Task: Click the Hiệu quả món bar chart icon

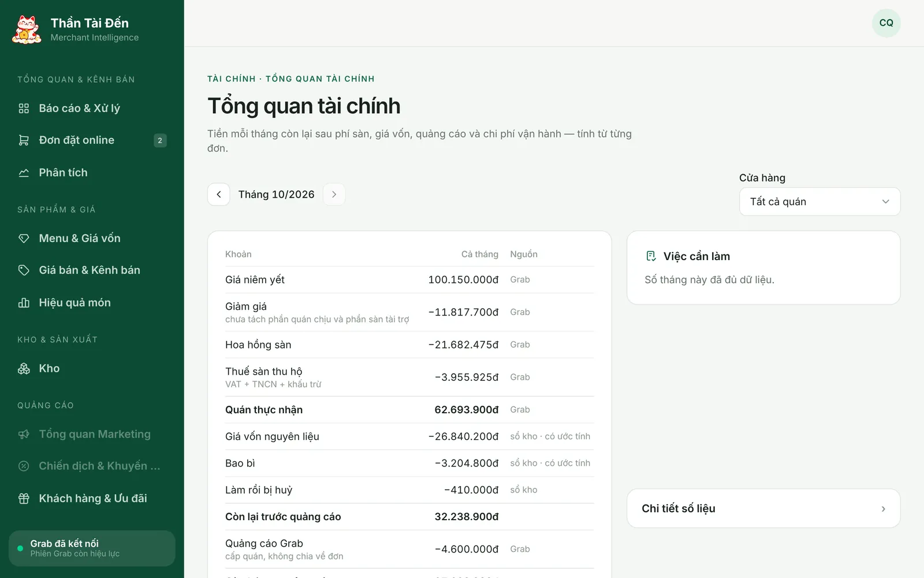Action: 24,303
